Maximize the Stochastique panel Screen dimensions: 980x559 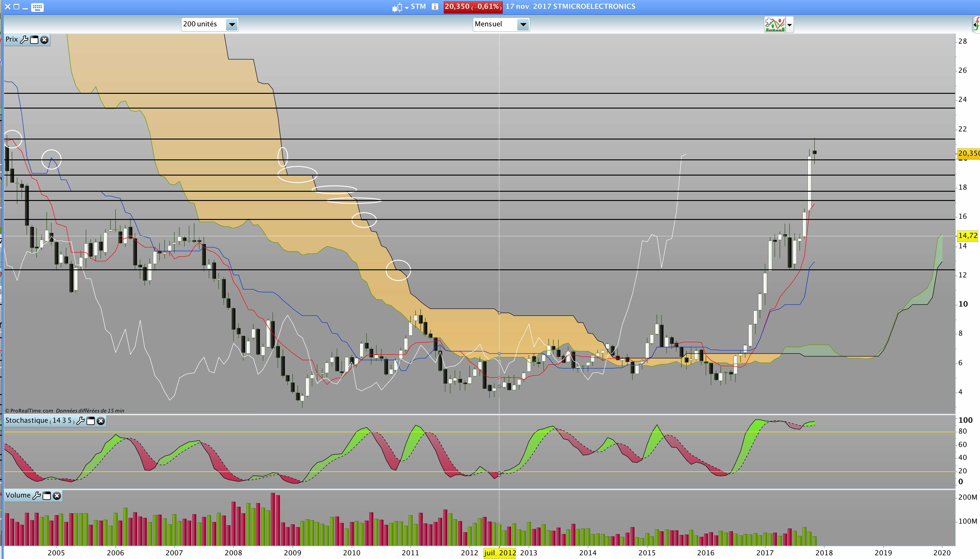tap(91, 421)
